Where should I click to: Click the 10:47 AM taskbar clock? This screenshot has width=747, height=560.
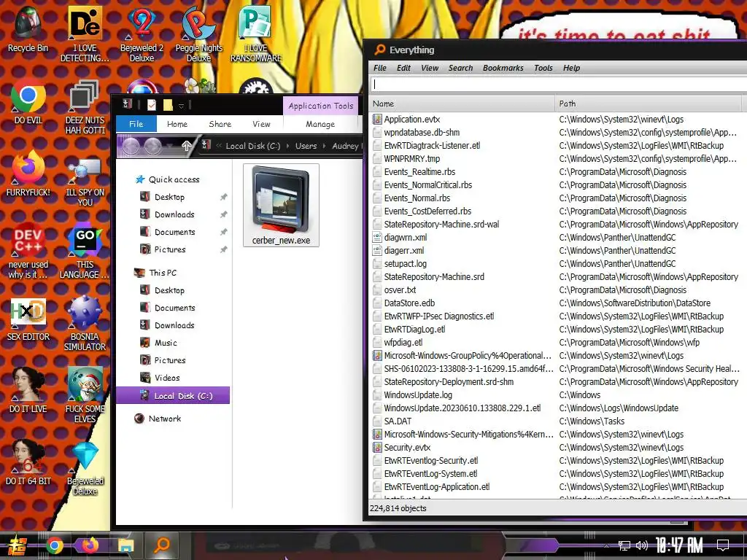[x=678, y=545]
